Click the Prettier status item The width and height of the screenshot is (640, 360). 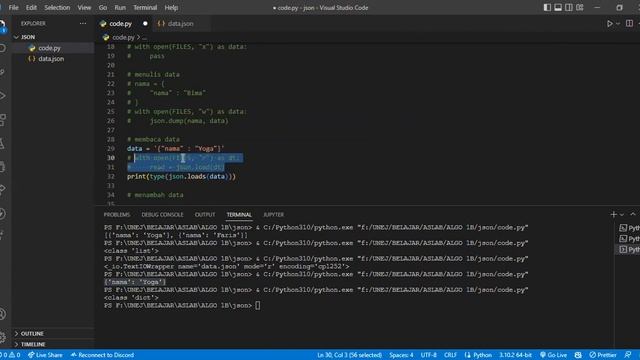603,355
